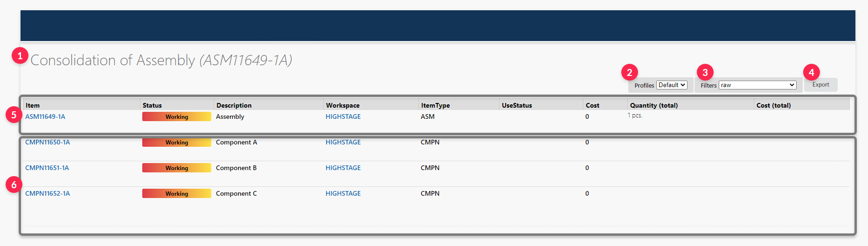This screenshot has width=868, height=246.
Task: Click Working status bar of Assembly row
Action: pyautogui.click(x=177, y=116)
